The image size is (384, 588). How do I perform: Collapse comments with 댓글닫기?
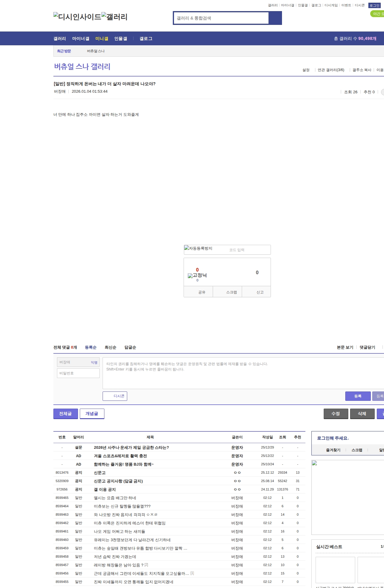point(367,347)
